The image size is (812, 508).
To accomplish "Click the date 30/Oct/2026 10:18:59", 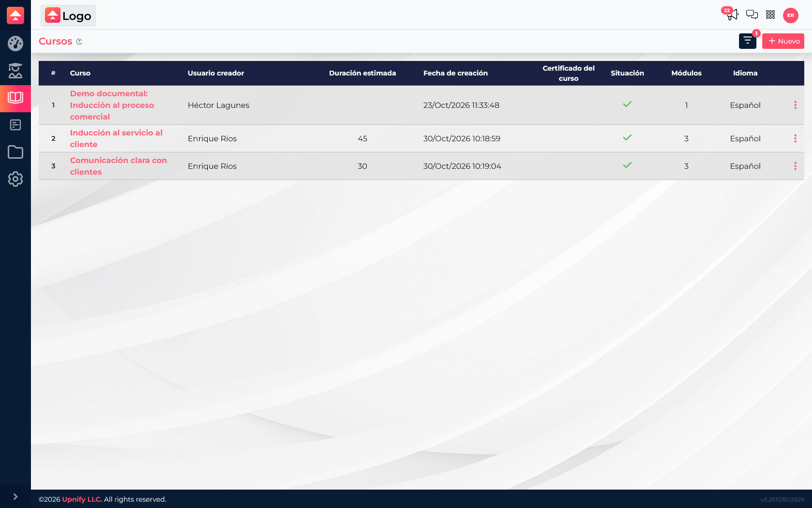I will (462, 138).
